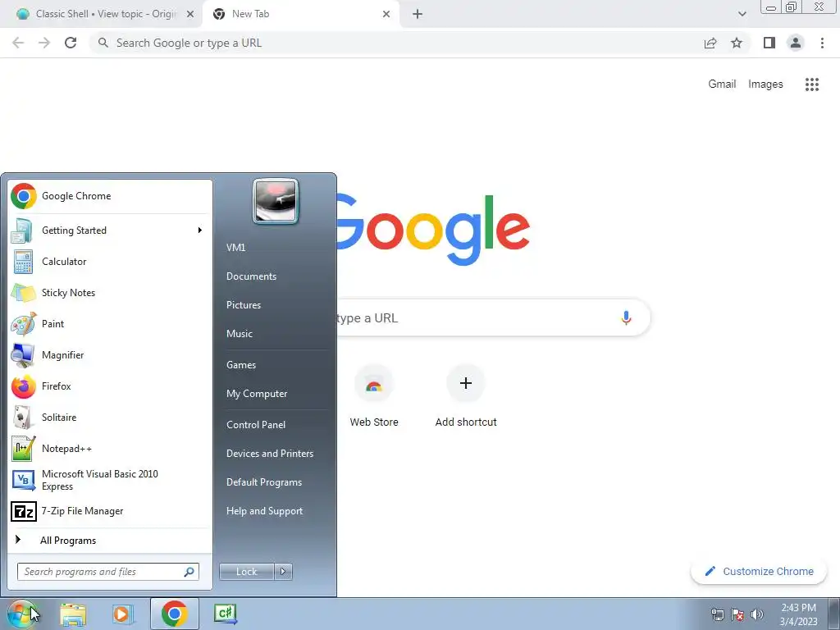Viewport: 840px width, 630px height.
Task: Expand Getting Started submenu arrow
Action: [200, 231]
